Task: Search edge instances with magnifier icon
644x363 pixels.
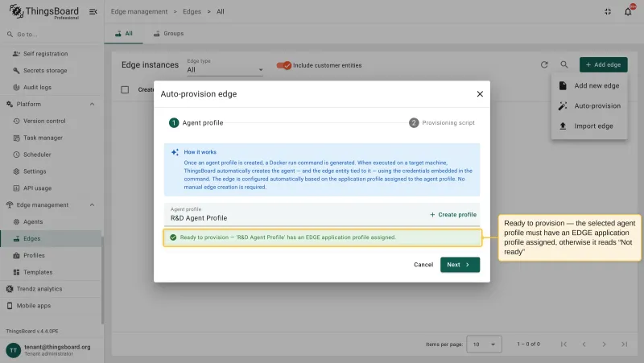Action: coord(564,64)
